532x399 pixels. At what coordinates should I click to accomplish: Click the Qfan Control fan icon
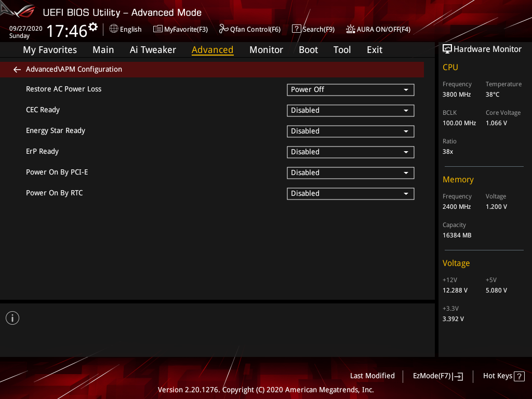click(223, 29)
